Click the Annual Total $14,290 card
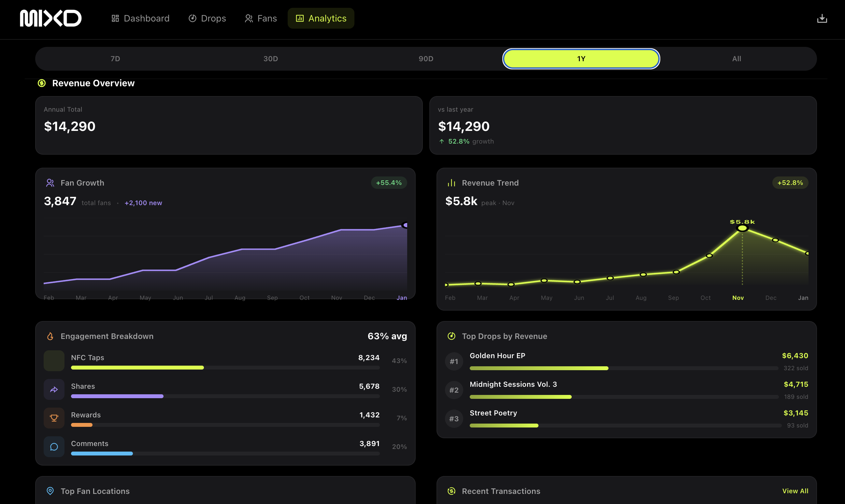 229,125
